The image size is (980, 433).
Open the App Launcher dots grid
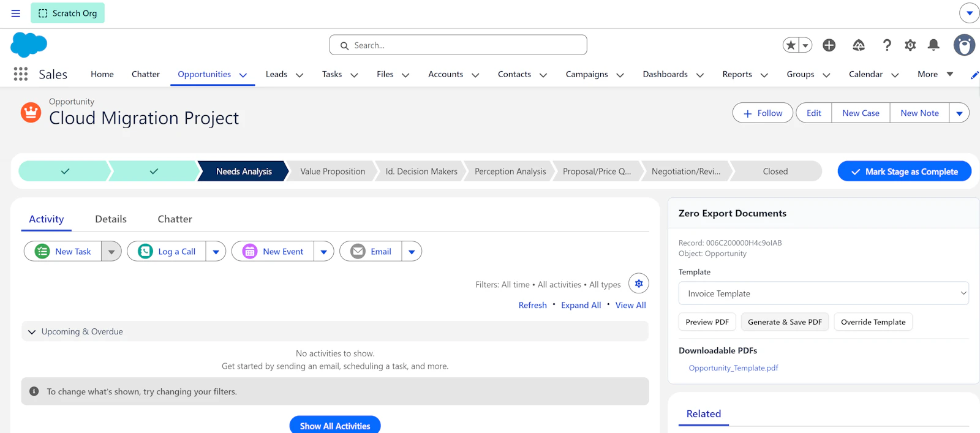coord(21,74)
